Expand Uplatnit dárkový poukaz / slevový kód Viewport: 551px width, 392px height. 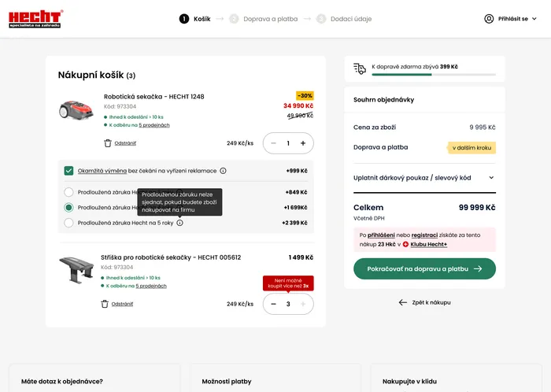pyautogui.click(x=424, y=178)
